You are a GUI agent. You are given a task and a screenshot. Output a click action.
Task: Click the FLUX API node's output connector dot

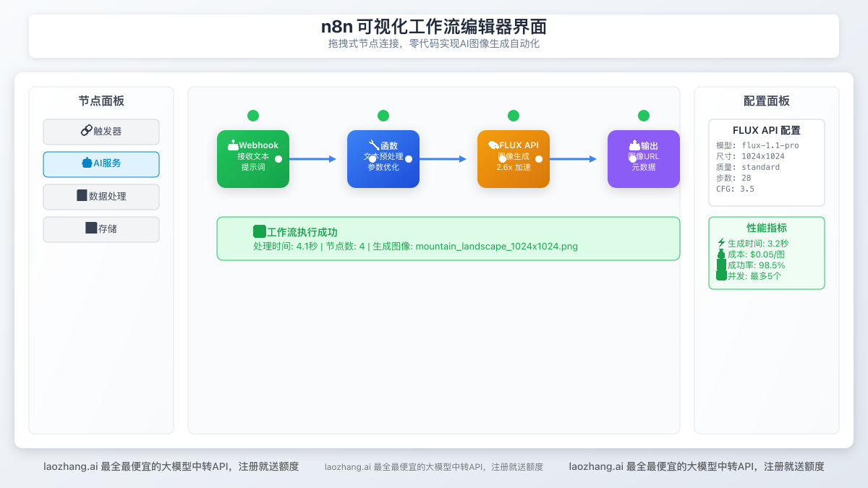[x=539, y=159]
